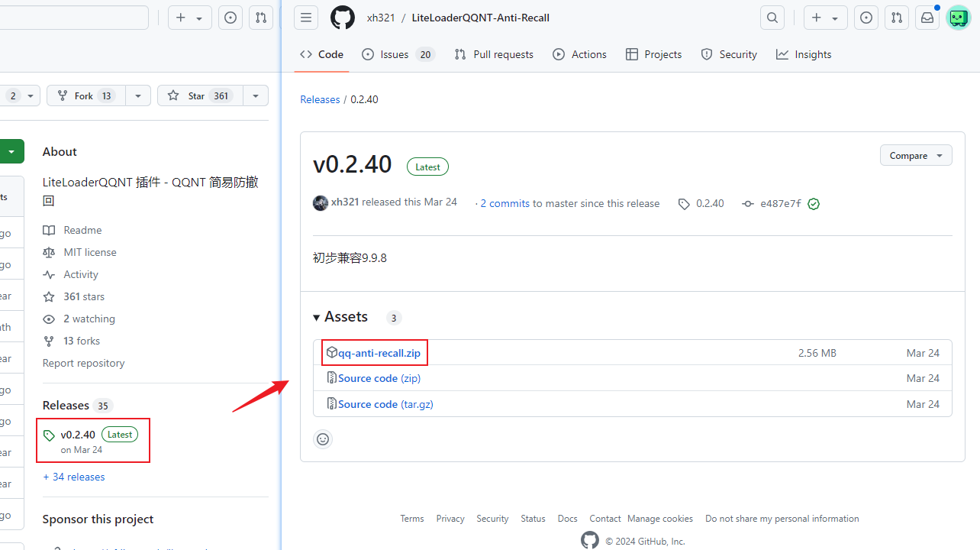Expand the Compare dropdown
The height and width of the screenshot is (550, 980).
tap(916, 155)
